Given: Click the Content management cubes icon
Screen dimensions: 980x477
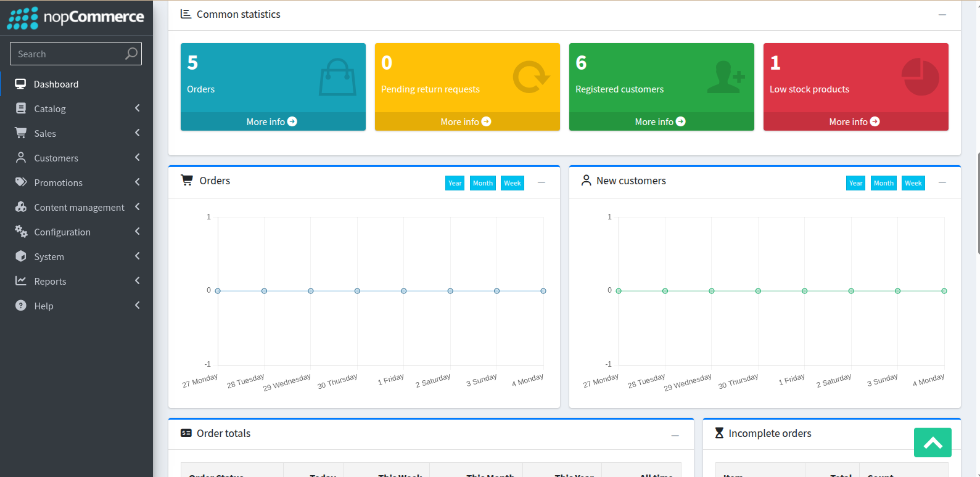Looking at the screenshot, I should click(21, 206).
